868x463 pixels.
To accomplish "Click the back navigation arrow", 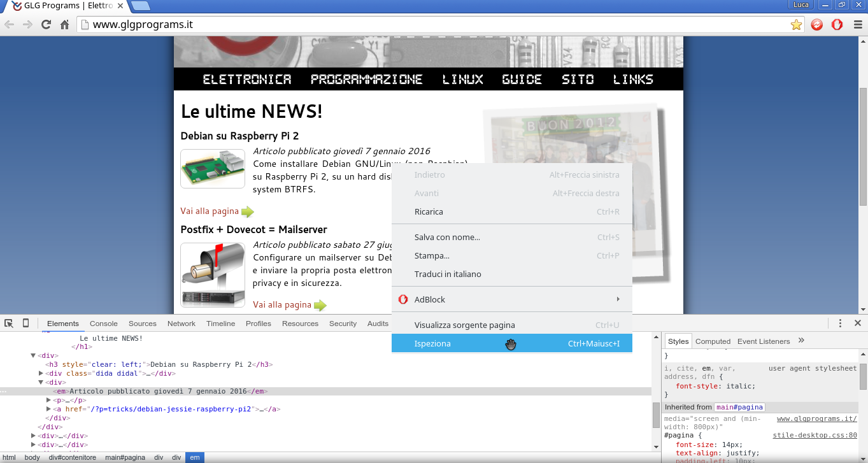I will click(10, 25).
